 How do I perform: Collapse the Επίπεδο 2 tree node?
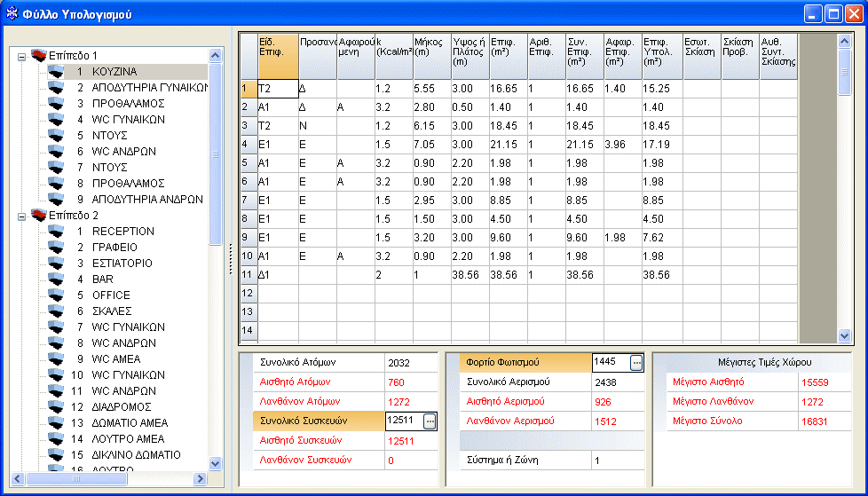[x=21, y=216]
